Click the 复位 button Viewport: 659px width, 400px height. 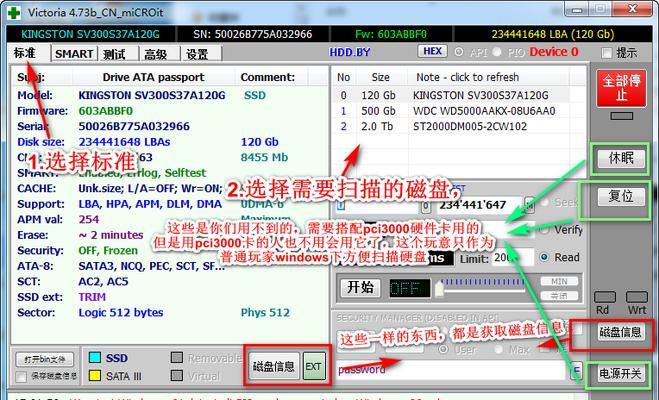pyautogui.click(x=621, y=196)
